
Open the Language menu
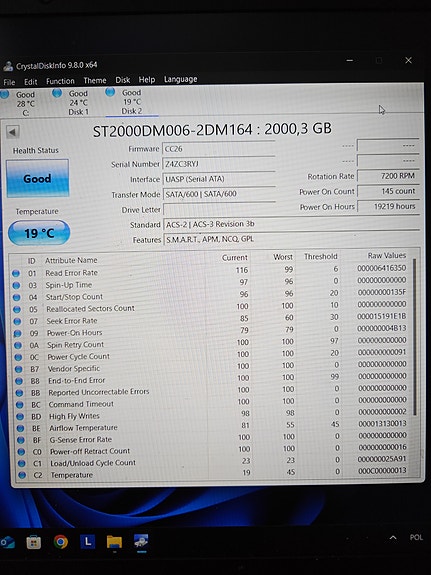pos(180,79)
